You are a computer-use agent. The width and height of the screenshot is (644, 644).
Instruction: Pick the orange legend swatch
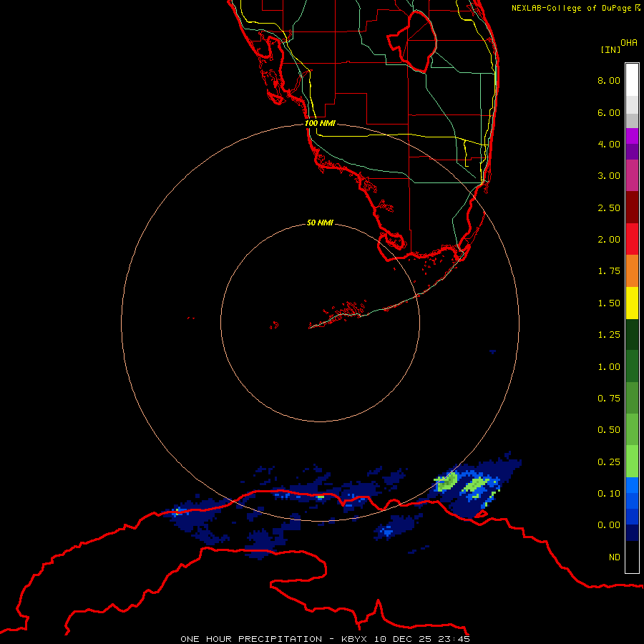(632, 271)
